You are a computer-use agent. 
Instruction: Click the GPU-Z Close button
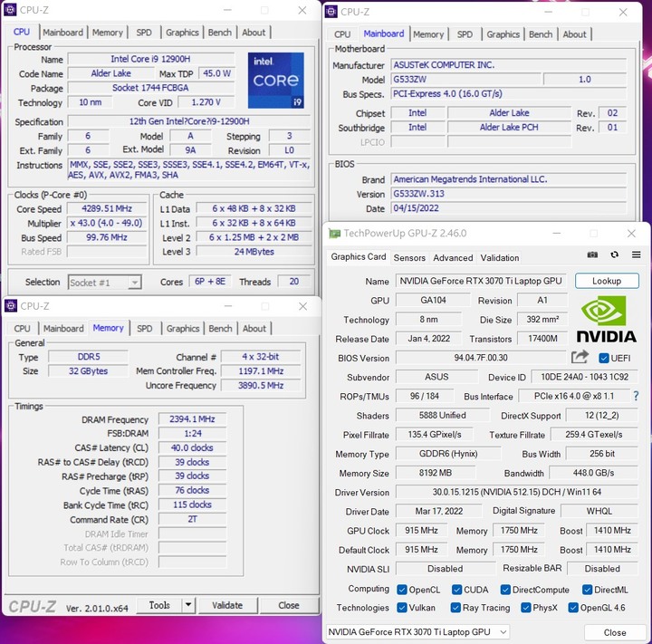tap(615, 632)
